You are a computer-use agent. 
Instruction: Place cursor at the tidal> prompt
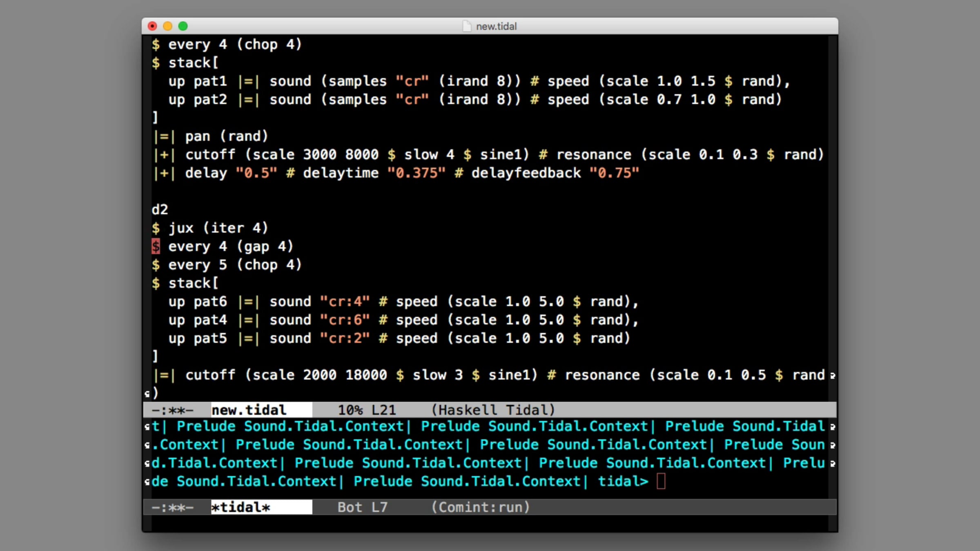(661, 481)
